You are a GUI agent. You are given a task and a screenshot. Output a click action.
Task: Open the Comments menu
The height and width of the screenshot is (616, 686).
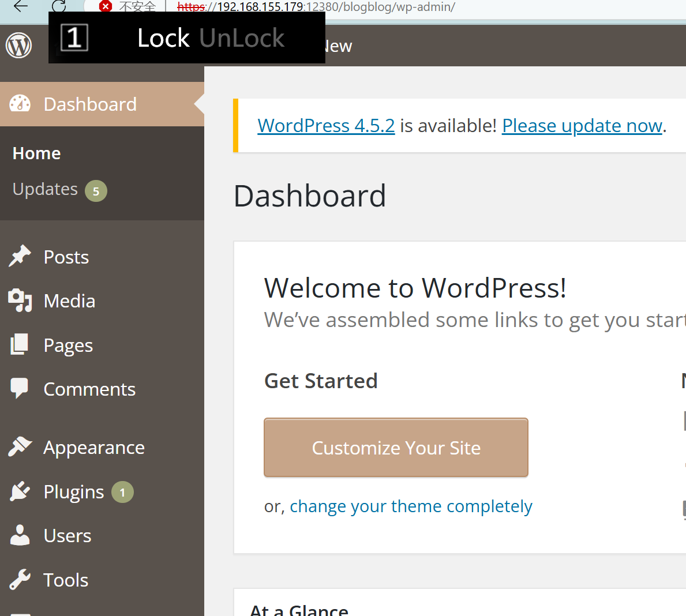102,389
